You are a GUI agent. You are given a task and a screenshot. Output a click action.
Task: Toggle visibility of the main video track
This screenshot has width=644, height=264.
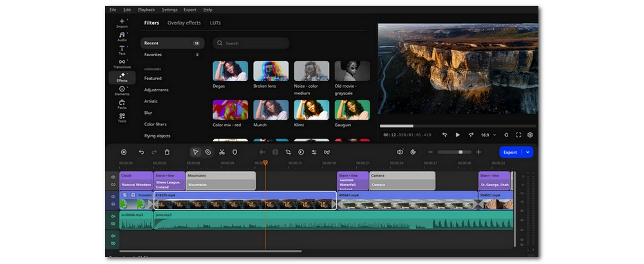click(113, 196)
